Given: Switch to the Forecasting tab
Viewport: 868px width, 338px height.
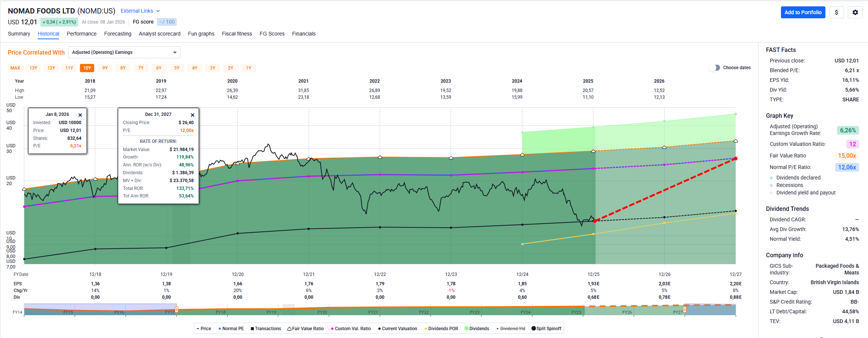Looking at the screenshot, I should click(118, 34).
